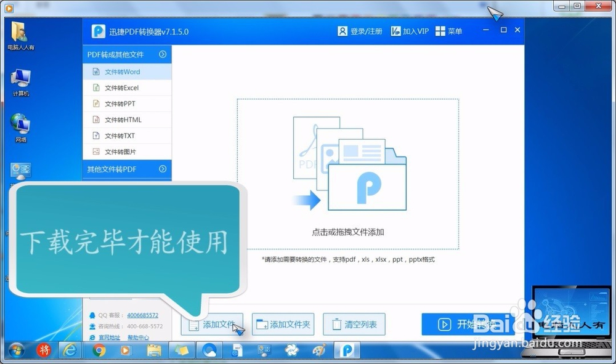Screen dimensions: 616x364
Task: Select the 文件转Excel option
Action: tap(127, 88)
